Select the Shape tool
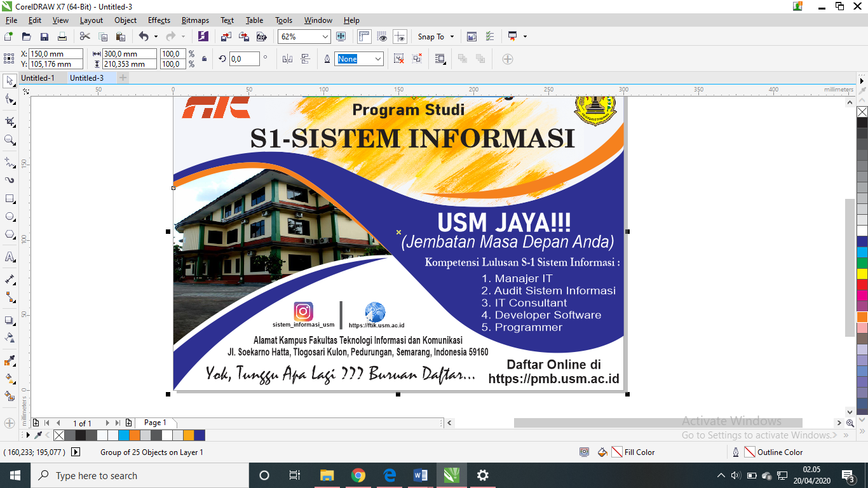Image resolution: width=868 pixels, height=488 pixels. coord(10,100)
